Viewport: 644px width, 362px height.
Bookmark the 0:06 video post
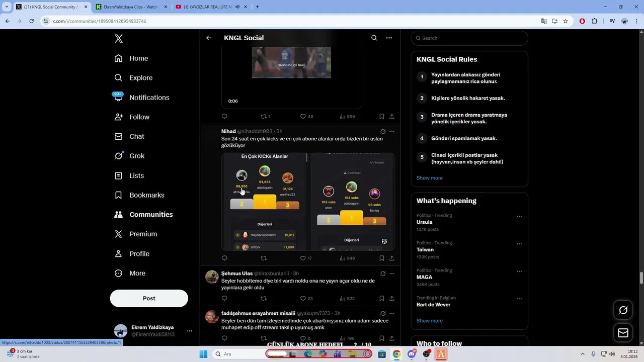tap(382, 116)
